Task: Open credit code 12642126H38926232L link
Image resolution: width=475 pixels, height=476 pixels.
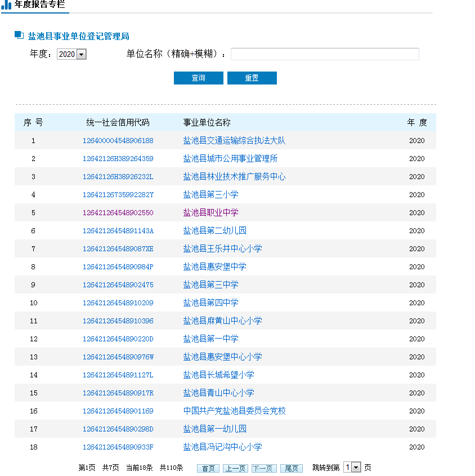Action: tap(118, 176)
